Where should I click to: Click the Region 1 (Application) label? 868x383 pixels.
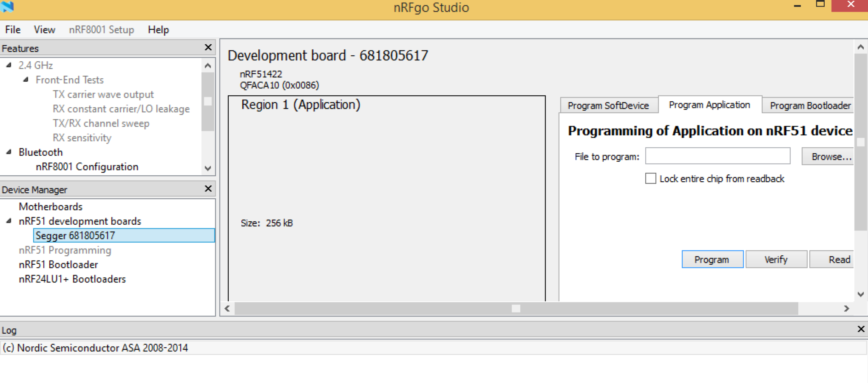(x=301, y=105)
